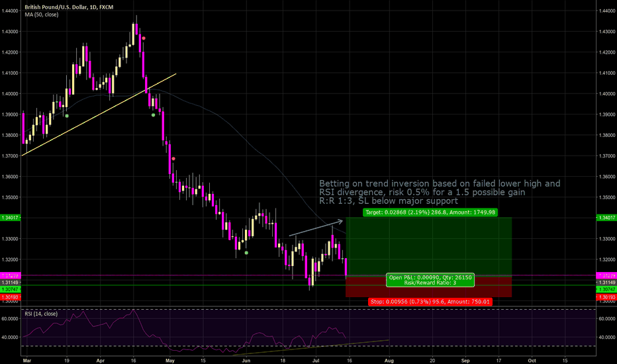Select the yellow ascending trendline
617x364 pixels.
coord(99,114)
